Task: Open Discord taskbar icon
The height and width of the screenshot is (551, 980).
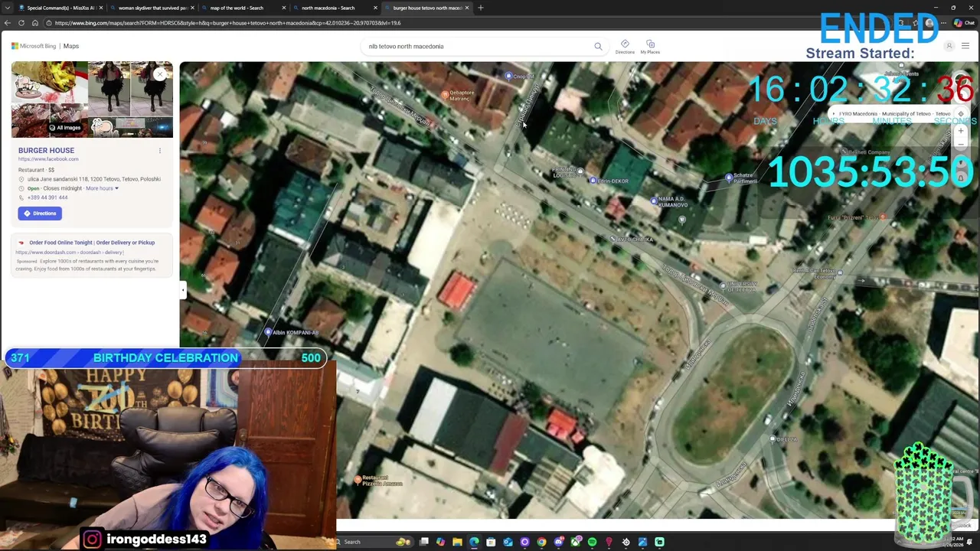Action: pyautogui.click(x=558, y=542)
